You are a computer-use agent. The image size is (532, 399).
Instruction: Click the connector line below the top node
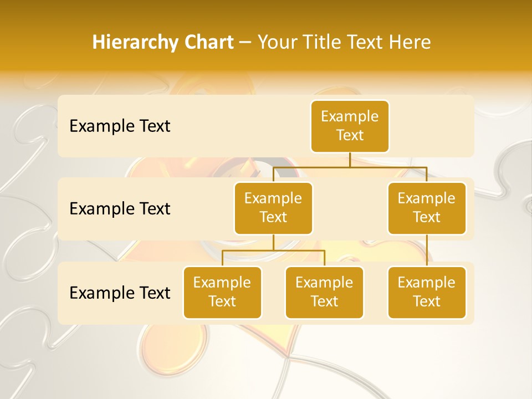[x=350, y=161]
